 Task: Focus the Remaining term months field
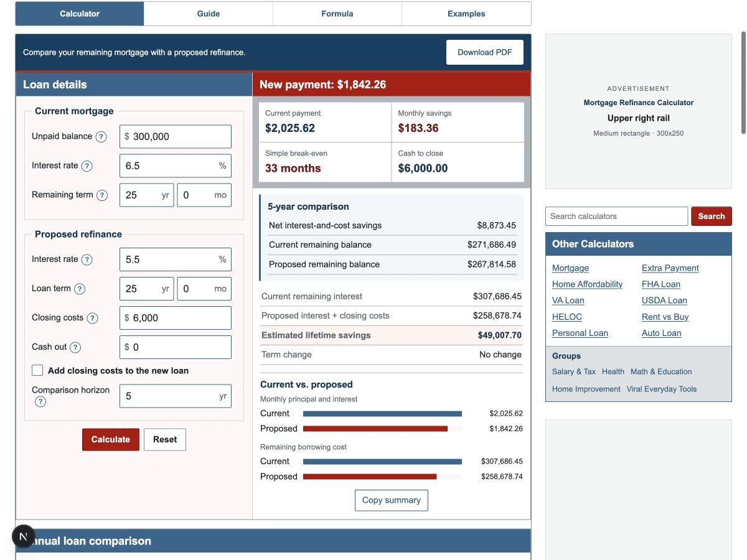pyautogui.click(x=204, y=195)
